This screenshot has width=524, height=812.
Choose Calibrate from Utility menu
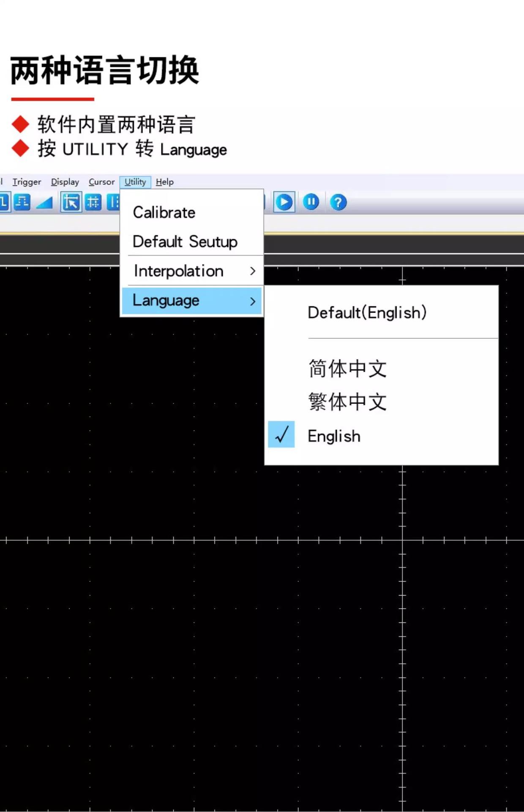point(164,212)
